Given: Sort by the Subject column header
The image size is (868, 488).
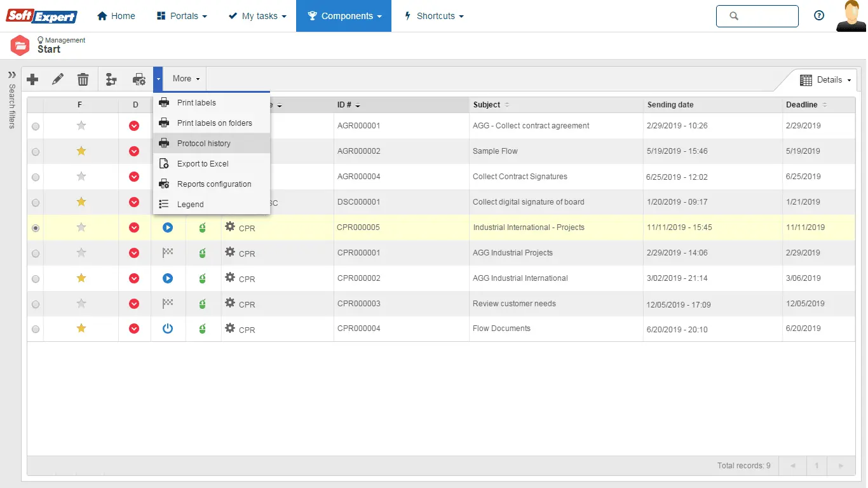Looking at the screenshot, I should (487, 105).
